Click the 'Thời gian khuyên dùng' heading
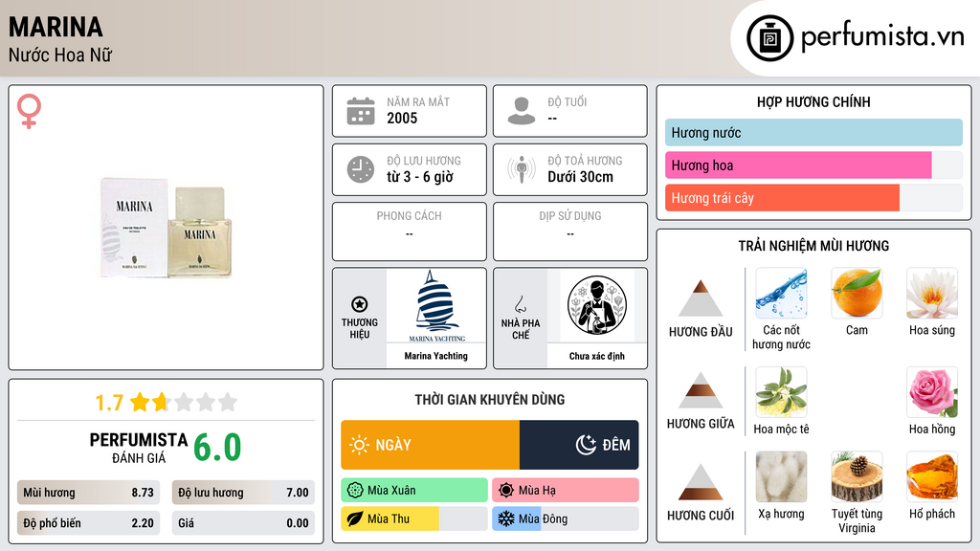Image resolution: width=980 pixels, height=551 pixels. [489, 399]
